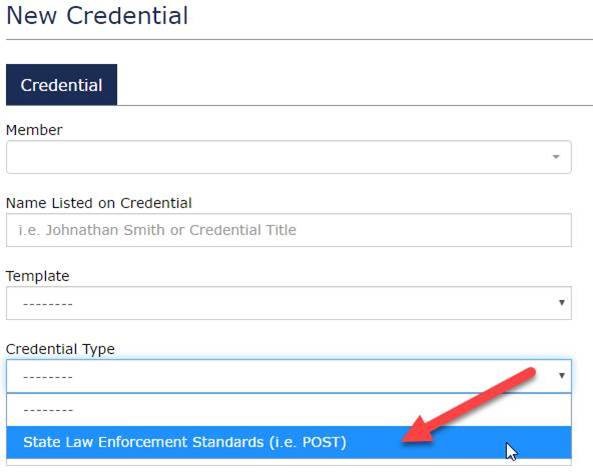Screen dimensions: 593x474
Task: Click the Member field label
Action: pos(34,130)
